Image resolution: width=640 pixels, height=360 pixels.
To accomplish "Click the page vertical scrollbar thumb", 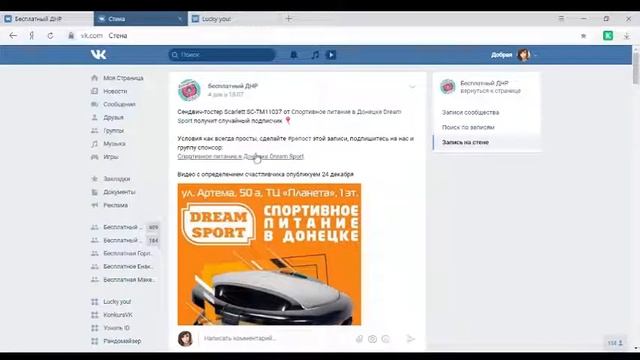I will pyautogui.click(x=636, y=68).
